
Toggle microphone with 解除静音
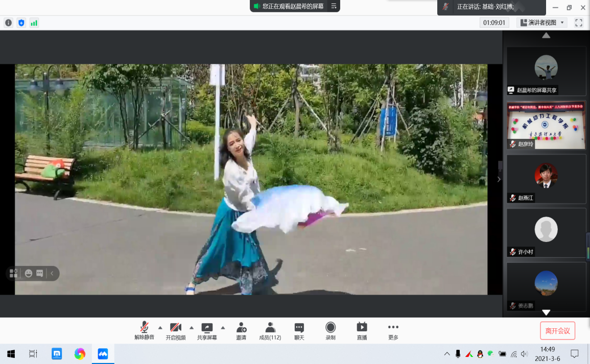[x=144, y=331]
